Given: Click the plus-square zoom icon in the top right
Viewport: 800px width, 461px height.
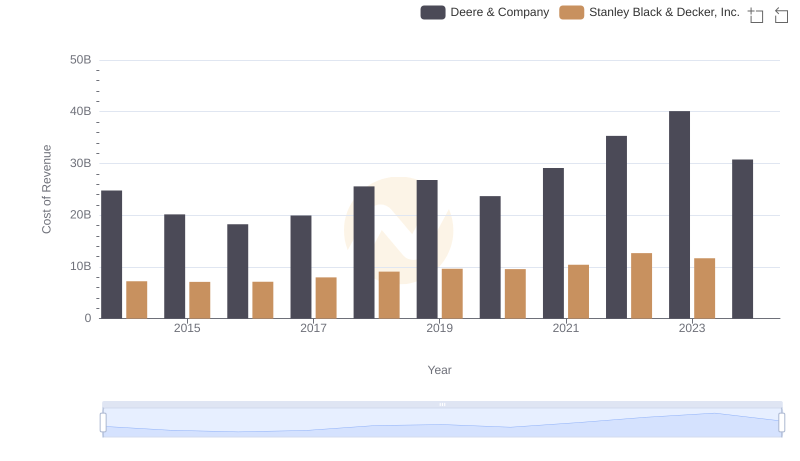Looking at the screenshot, I should 756,15.
